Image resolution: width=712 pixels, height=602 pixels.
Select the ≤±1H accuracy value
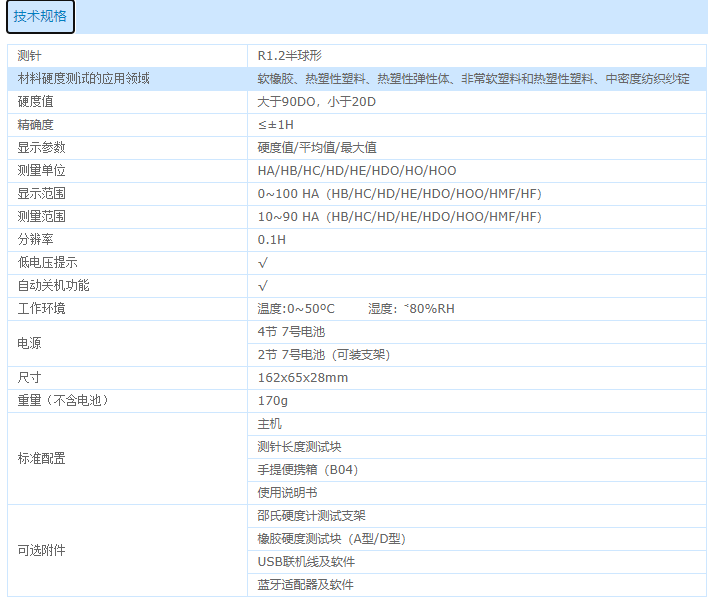click(x=275, y=125)
